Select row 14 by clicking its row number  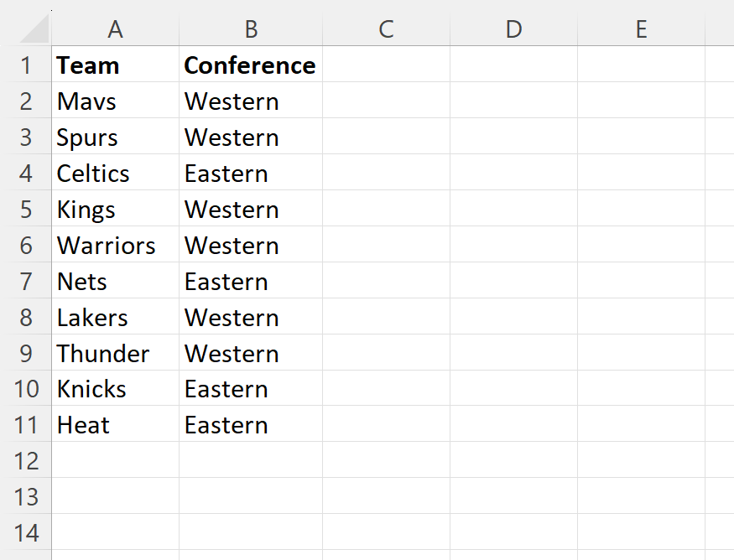[26, 532]
